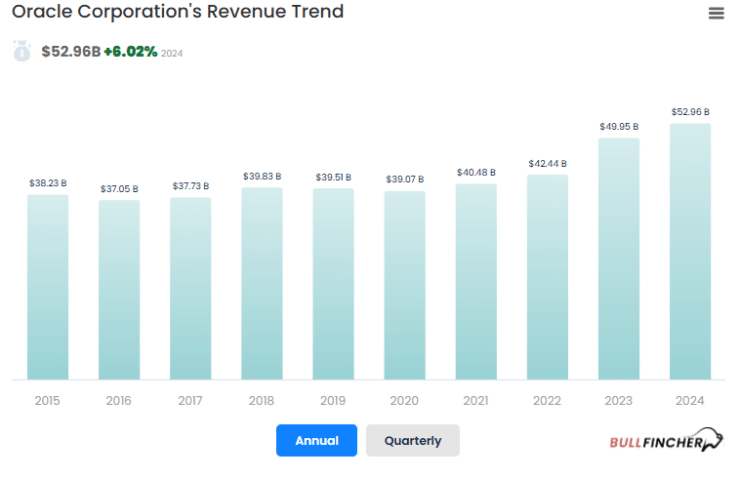Select the 2024 revenue bar

pos(690,252)
